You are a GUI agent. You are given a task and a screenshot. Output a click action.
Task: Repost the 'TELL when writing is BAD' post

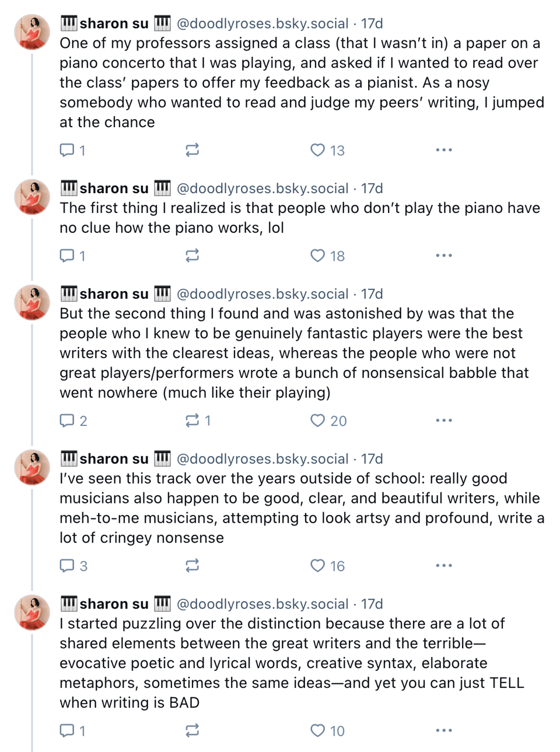pyautogui.click(x=192, y=730)
